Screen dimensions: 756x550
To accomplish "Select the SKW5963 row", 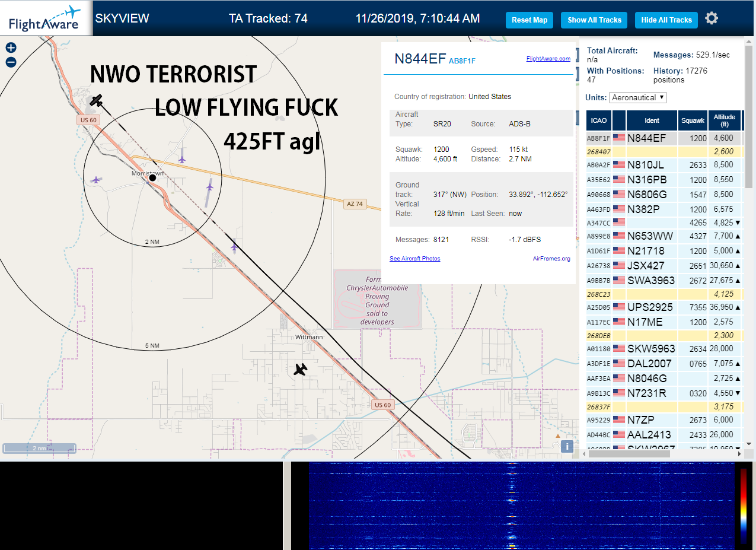I will (x=664, y=349).
